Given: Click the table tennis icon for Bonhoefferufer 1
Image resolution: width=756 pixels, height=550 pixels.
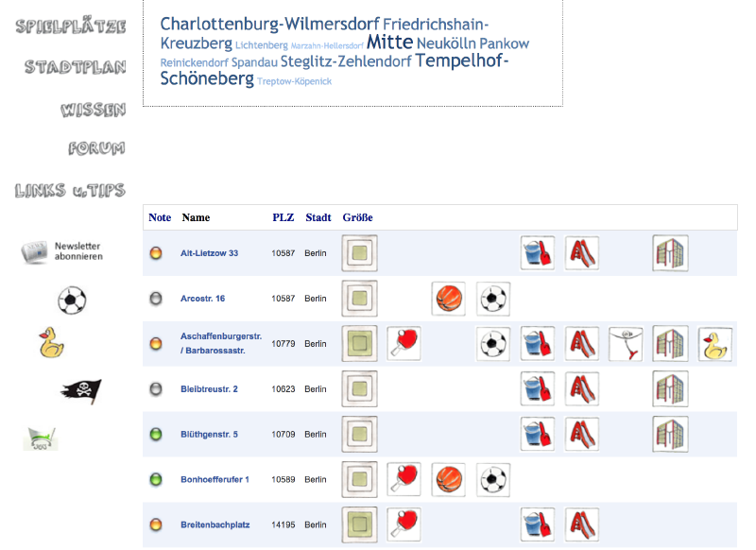Looking at the screenshot, I should click(404, 480).
